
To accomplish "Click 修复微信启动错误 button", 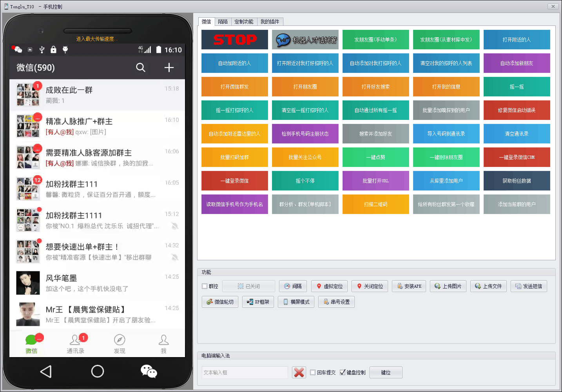I will point(517,110).
